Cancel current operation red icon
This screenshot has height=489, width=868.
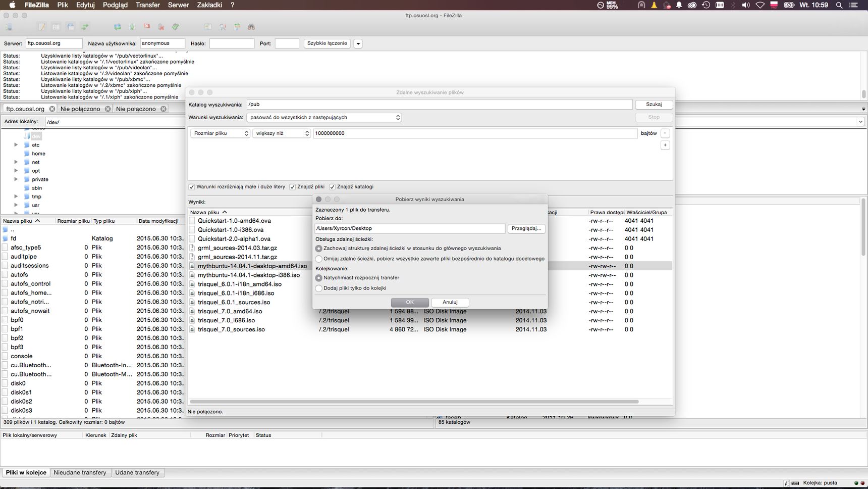[x=147, y=27]
